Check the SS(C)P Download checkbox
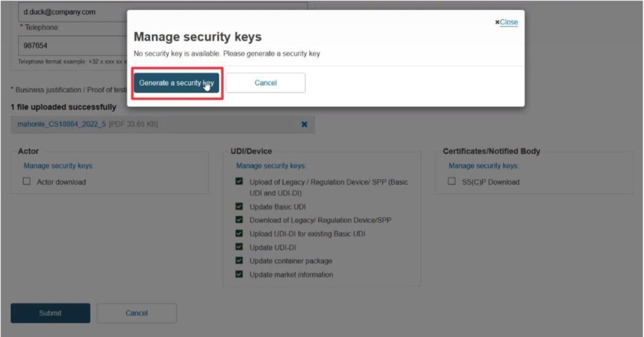Viewport: 644px width, 337px height. coord(452,182)
